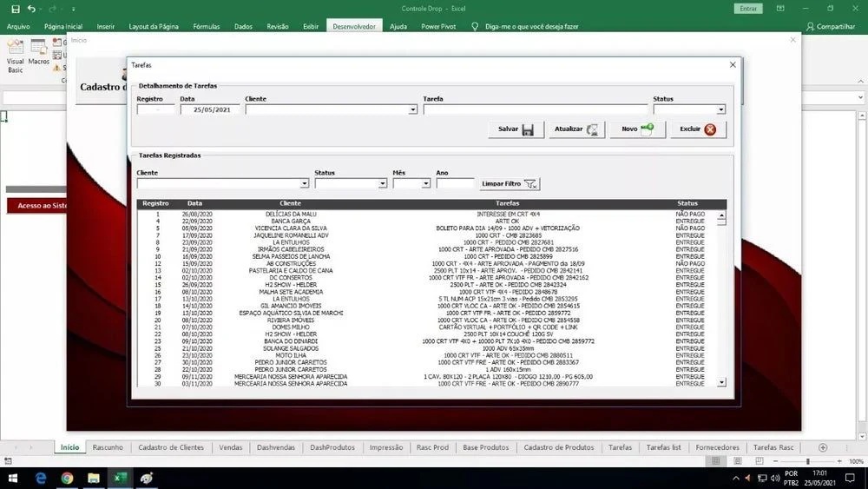The height and width of the screenshot is (489, 868).
Task: Click the Tarefa text input field
Action: (x=536, y=109)
